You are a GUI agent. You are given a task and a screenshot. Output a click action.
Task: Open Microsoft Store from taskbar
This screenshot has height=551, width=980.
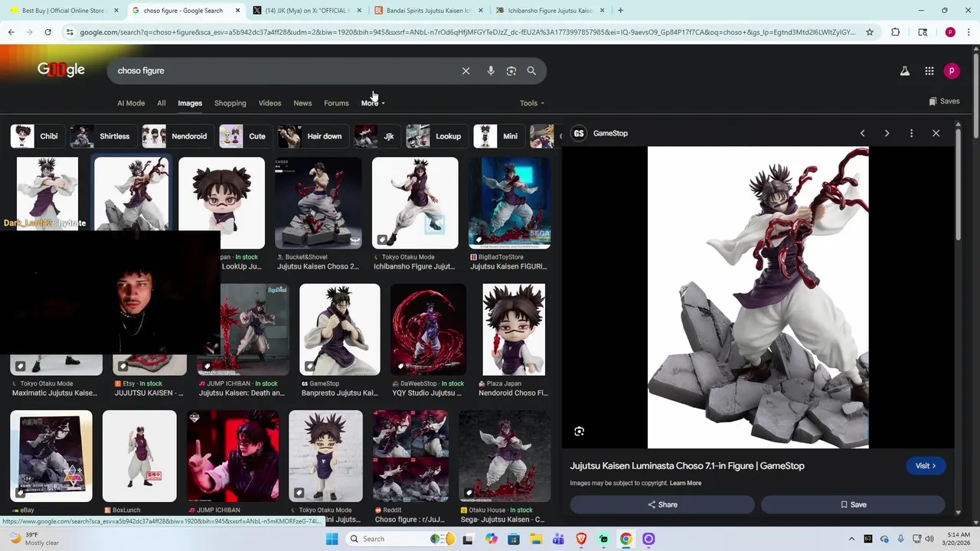[513, 539]
